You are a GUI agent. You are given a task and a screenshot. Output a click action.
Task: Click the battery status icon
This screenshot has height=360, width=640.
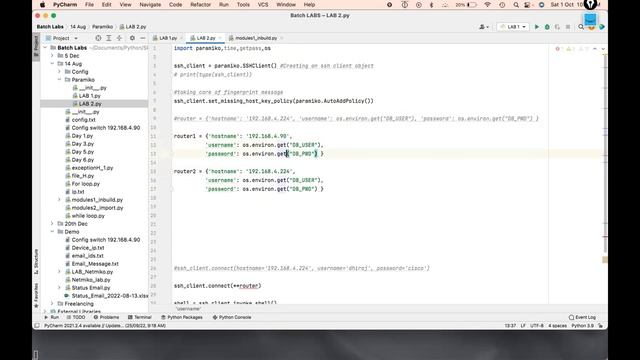pyautogui.click(x=471, y=5)
